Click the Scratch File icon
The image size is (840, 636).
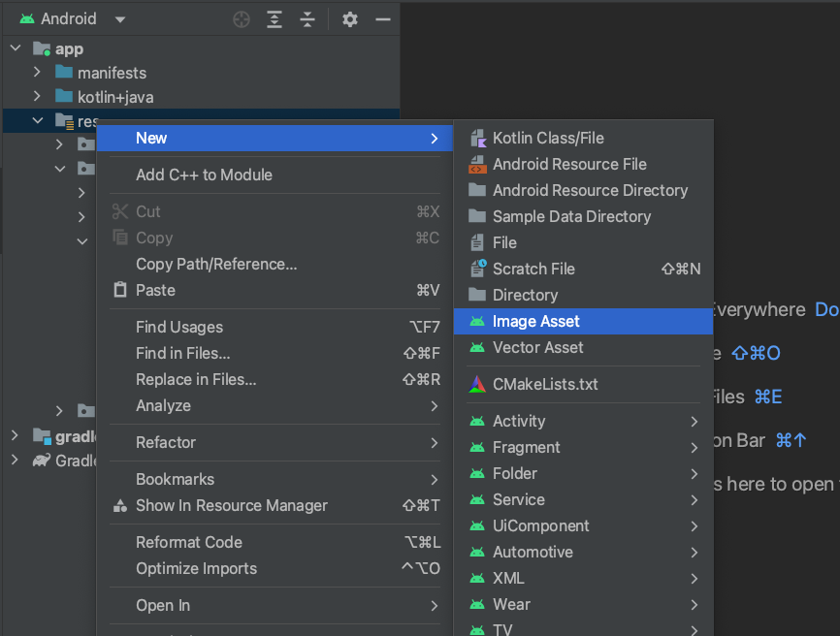[x=477, y=270]
